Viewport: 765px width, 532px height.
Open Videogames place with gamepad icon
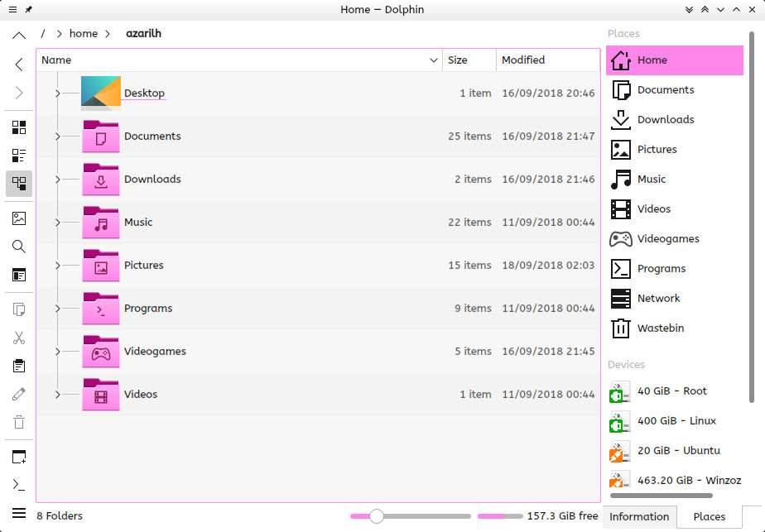click(x=675, y=238)
